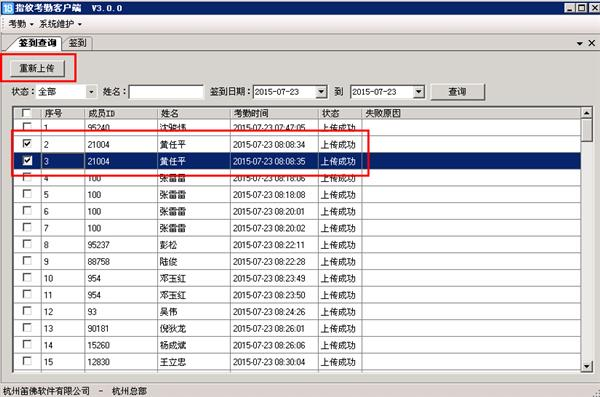The image size is (600, 397).
Task: Switch to the 签到查询 tab
Action: click(38, 43)
